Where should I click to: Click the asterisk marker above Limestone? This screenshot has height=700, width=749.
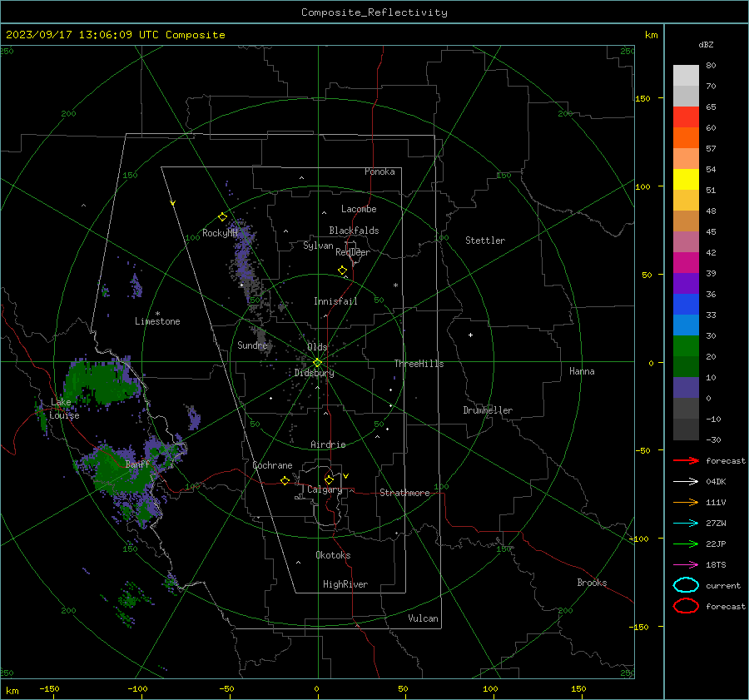[157, 314]
